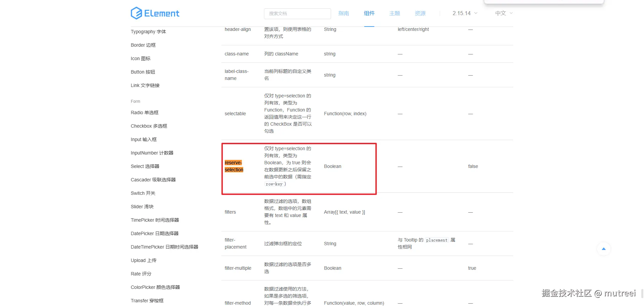Open InputNumber 计数器 sidebar page
644x306 pixels.
click(x=152, y=153)
